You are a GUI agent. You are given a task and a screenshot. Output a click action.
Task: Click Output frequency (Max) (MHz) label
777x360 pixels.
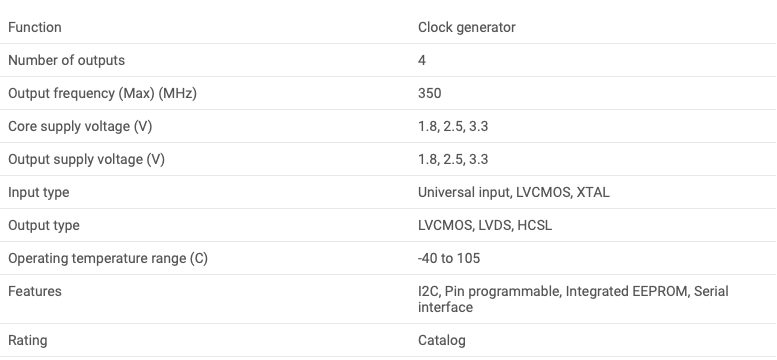103,93
